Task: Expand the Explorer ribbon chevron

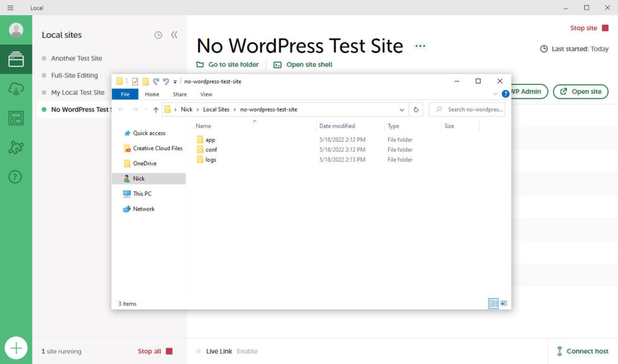Action: pyautogui.click(x=495, y=94)
